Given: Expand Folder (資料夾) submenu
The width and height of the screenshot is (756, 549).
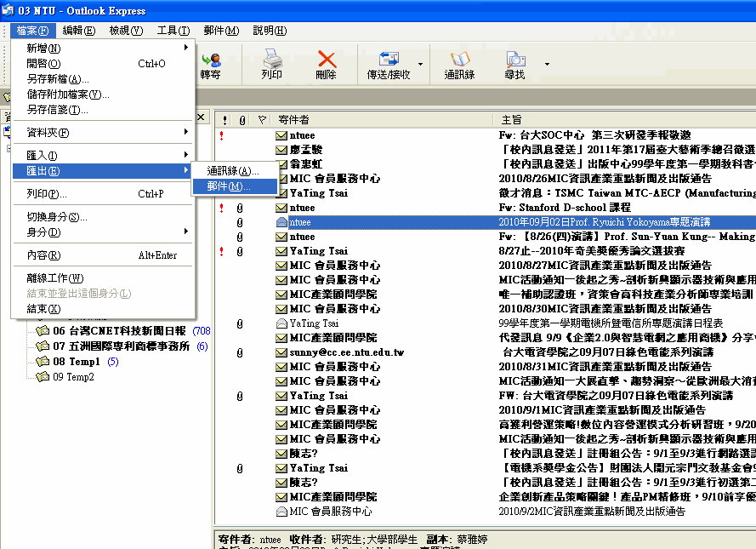Looking at the screenshot, I should 103,133.
